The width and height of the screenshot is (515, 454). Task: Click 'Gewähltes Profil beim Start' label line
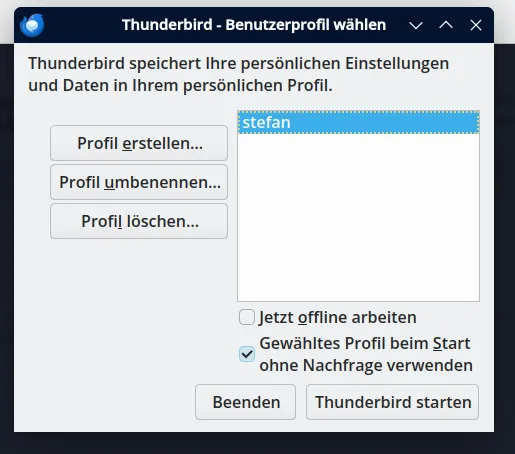coord(365,343)
